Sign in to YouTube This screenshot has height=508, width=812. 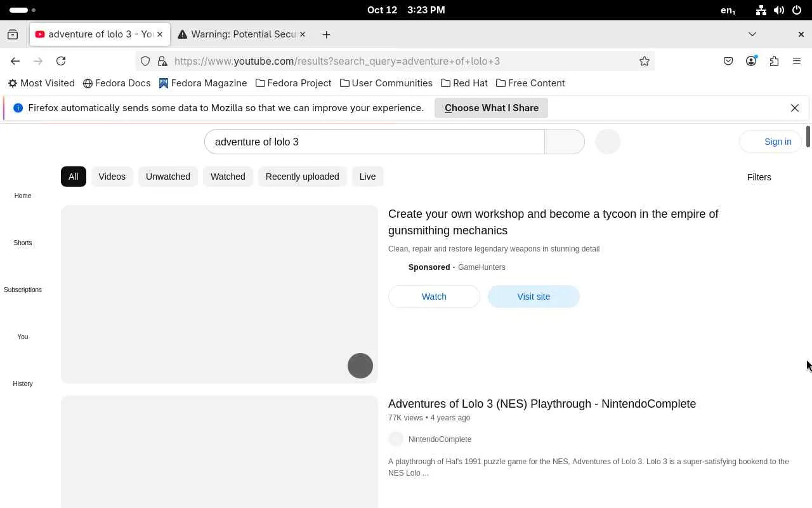coord(770,142)
